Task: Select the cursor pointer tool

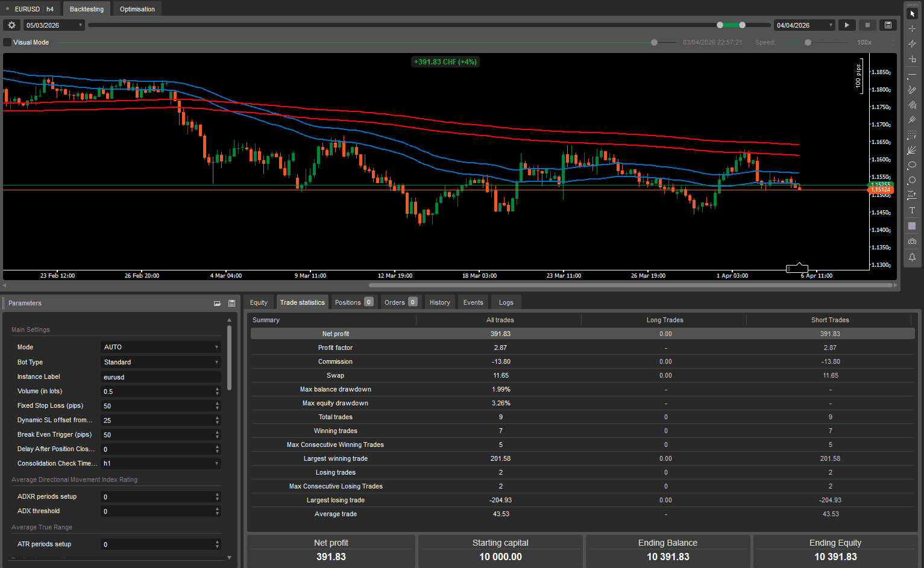Action: (912, 13)
